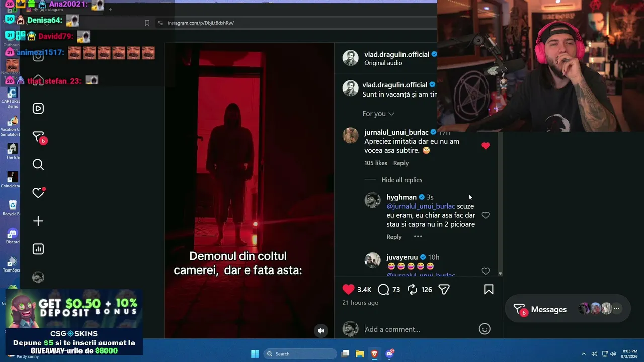Select The Isle desktop shortcut
Image resolution: width=644 pixels, height=362 pixels.
(x=12, y=151)
